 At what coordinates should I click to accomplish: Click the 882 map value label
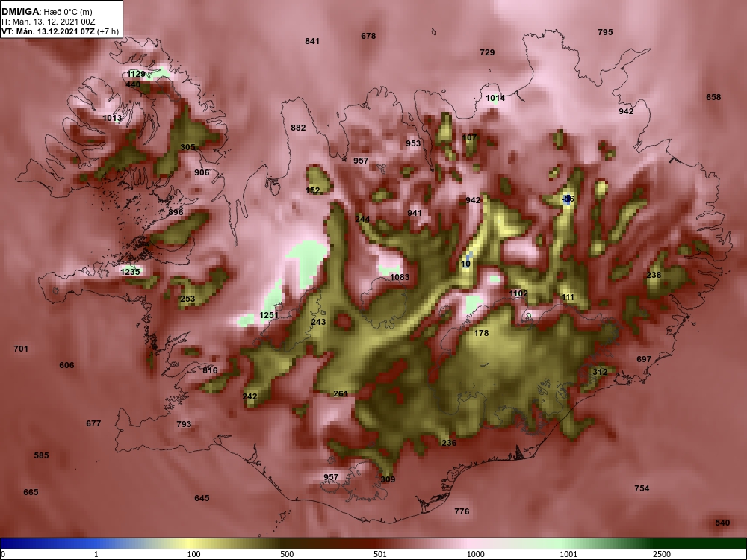[x=298, y=128]
